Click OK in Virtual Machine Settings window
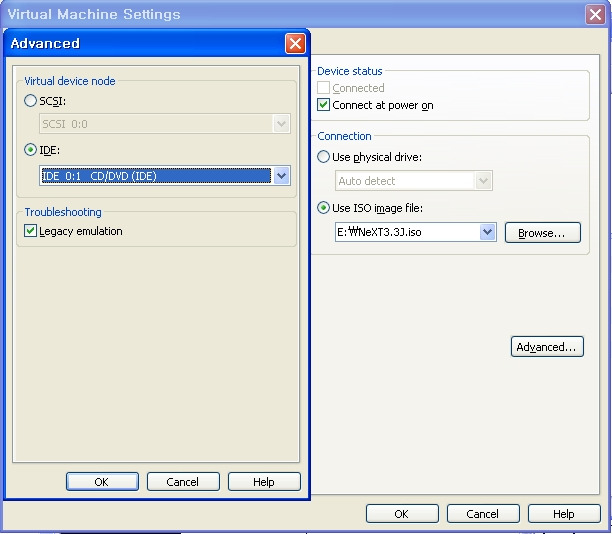The image size is (612, 534). click(402, 514)
